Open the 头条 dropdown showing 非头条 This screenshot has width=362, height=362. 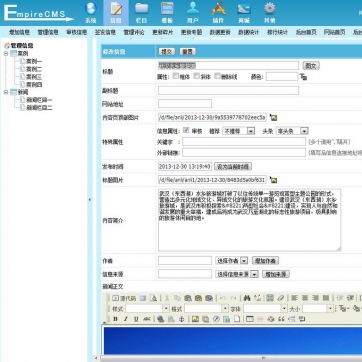pos(292,131)
